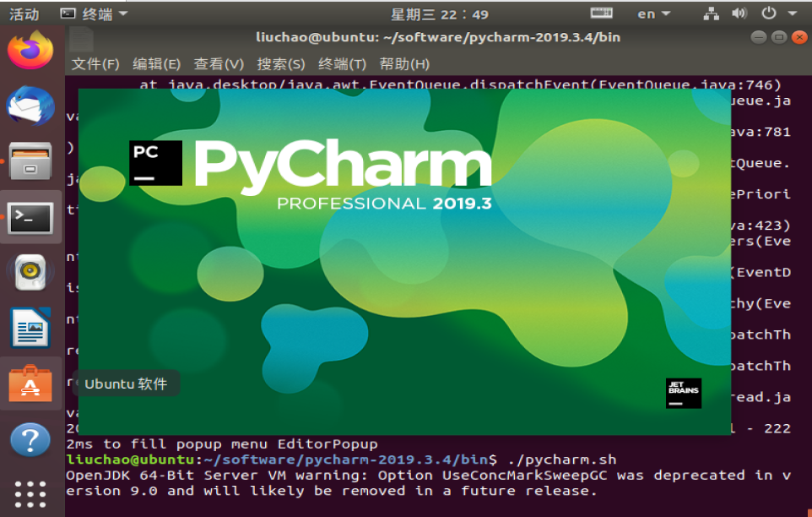Expand the system menu arrow at top right
The width and height of the screenshot is (812, 517).
click(x=793, y=14)
